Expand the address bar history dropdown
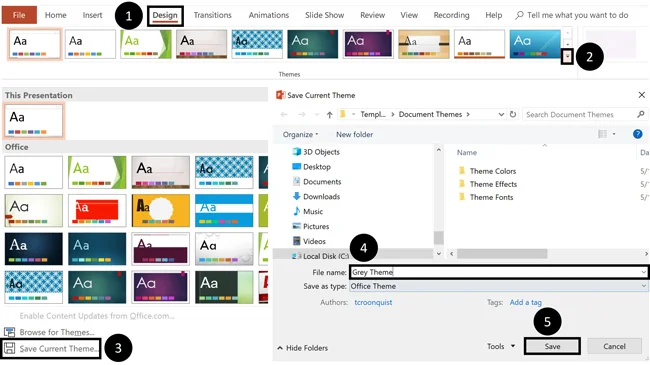Image resolution: width=650 pixels, height=365 pixels. [501, 114]
